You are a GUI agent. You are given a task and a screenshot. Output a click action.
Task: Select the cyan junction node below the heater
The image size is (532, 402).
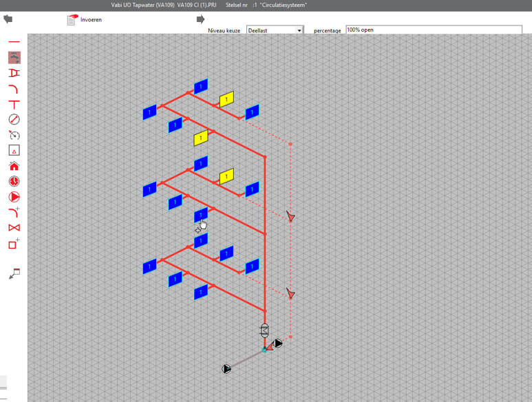click(x=265, y=350)
